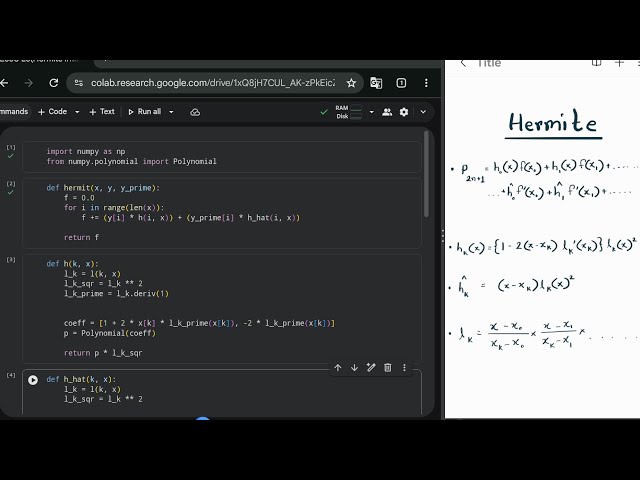
Task: Expand the runtime connection dropdown arrow
Action: (x=371, y=112)
